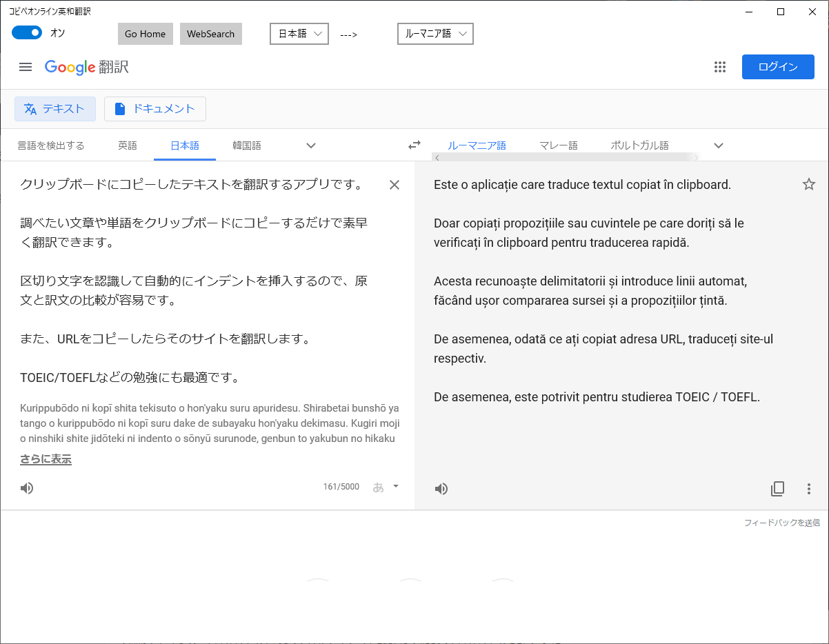Select マレー語 target language tab
The width and height of the screenshot is (829, 644).
tap(559, 145)
